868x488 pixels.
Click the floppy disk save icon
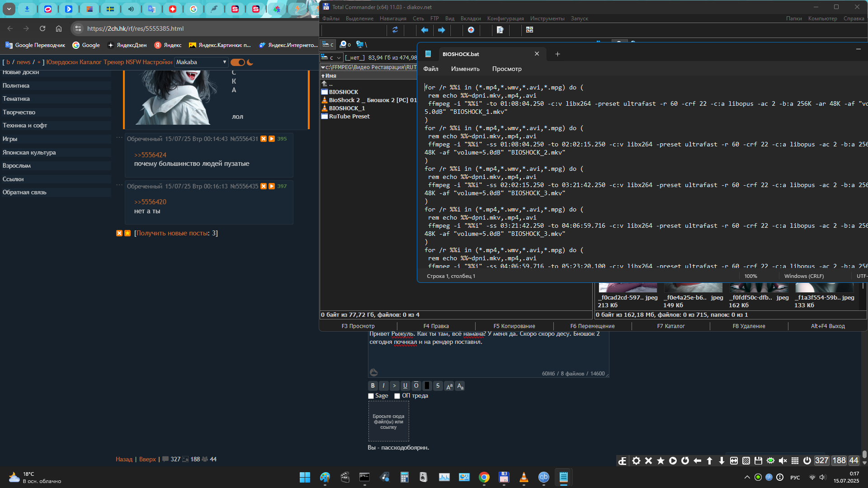758,460
